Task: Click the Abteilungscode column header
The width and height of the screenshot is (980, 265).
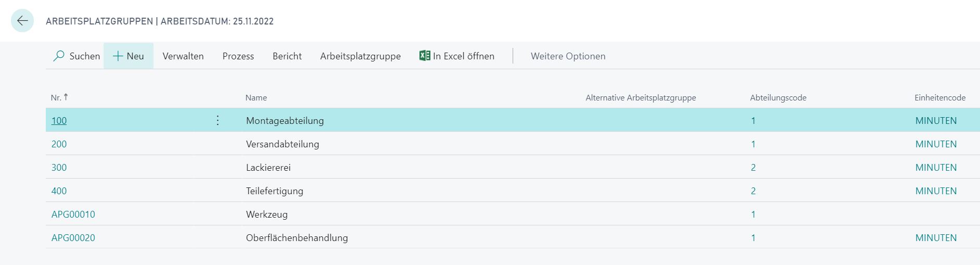Action: pos(778,98)
